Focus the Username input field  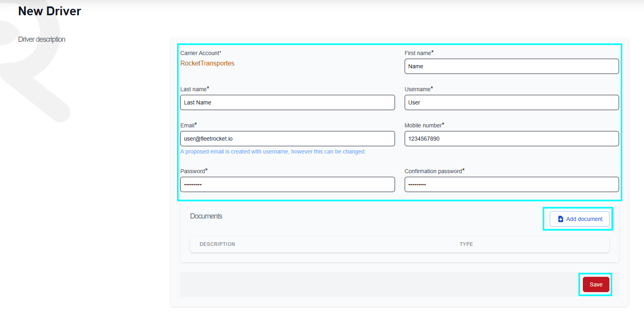[x=512, y=102]
